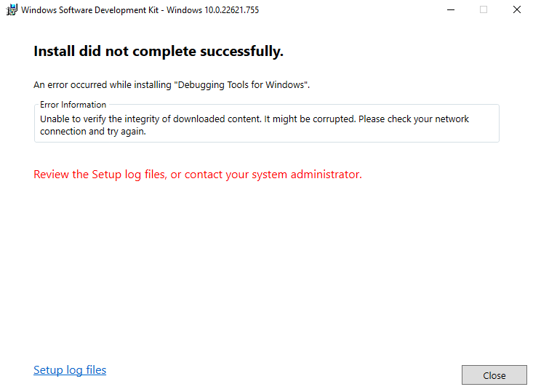Click the "Error Information" group label
The height and width of the screenshot is (392, 533).
coord(73,105)
